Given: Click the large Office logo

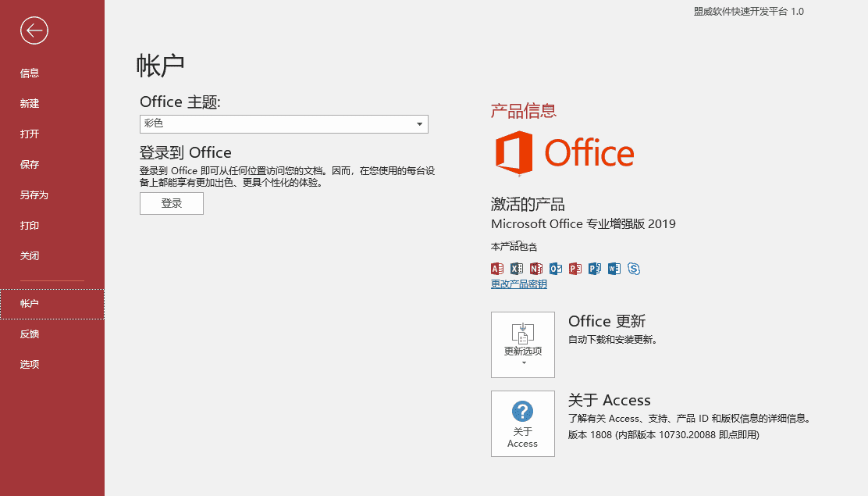Looking at the screenshot, I should [564, 153].
